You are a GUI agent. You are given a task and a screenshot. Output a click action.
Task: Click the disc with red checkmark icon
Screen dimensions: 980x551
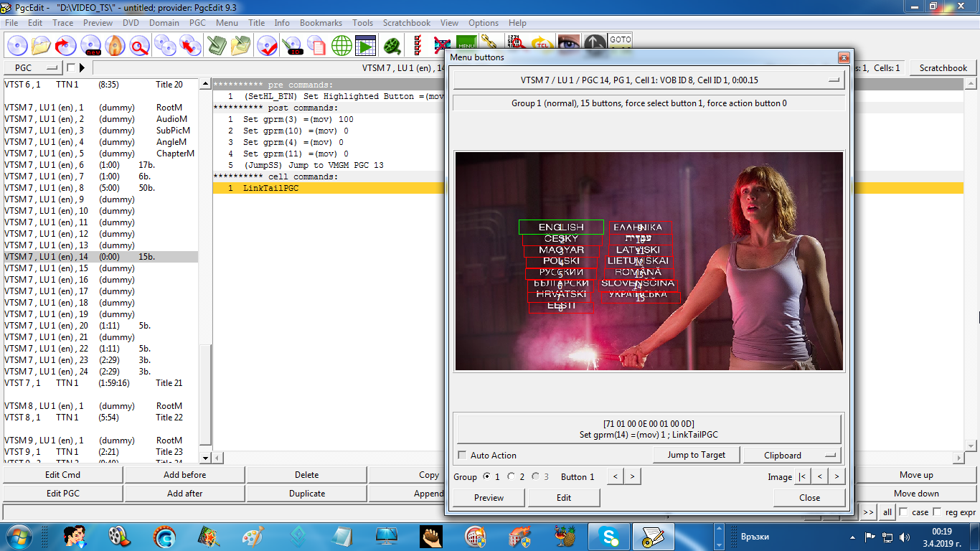pyautogui.click(x=268, y=46)
